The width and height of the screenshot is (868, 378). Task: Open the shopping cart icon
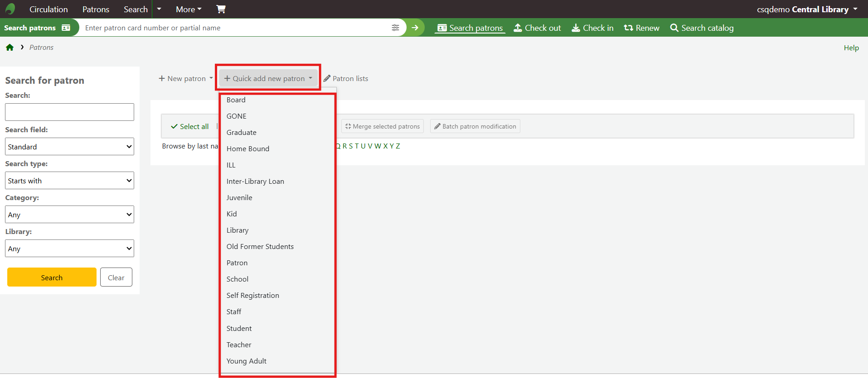coord(221,9)
